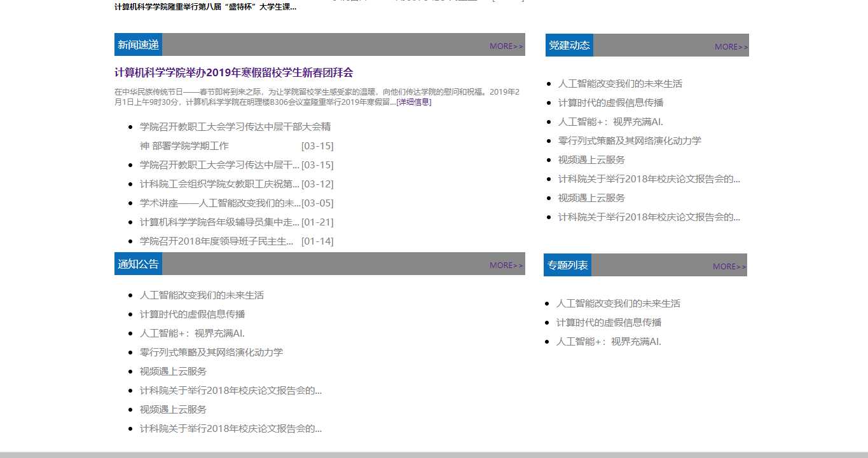The height and width of the screenshot is (458, 868).
Task: Select the 新闻速递 section header
Action: [138, 44]
